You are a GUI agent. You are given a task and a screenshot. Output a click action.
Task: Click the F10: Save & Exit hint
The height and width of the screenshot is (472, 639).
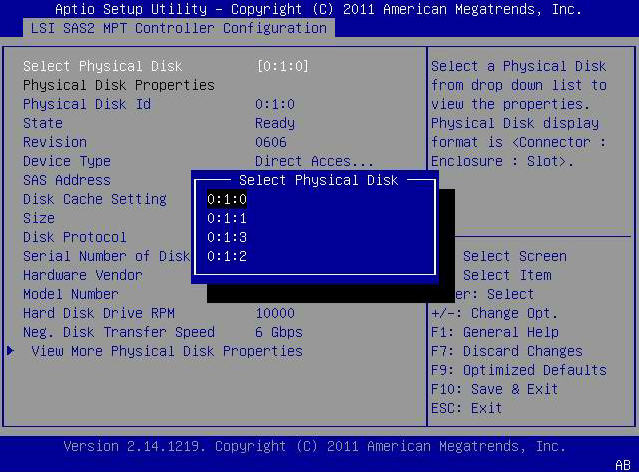[495, 389]
